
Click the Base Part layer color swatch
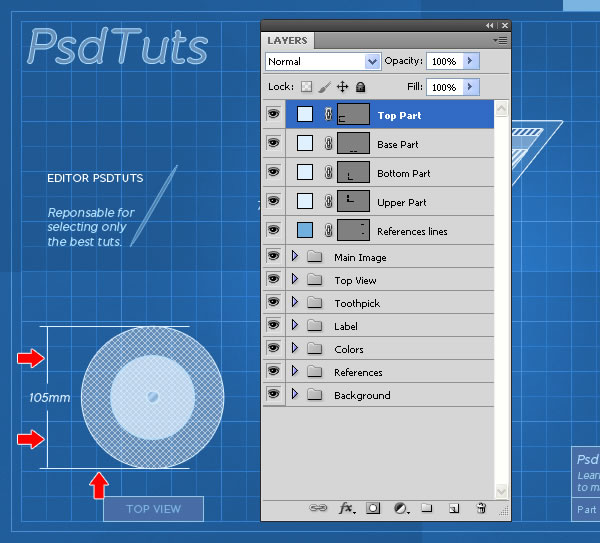point(305,143)
